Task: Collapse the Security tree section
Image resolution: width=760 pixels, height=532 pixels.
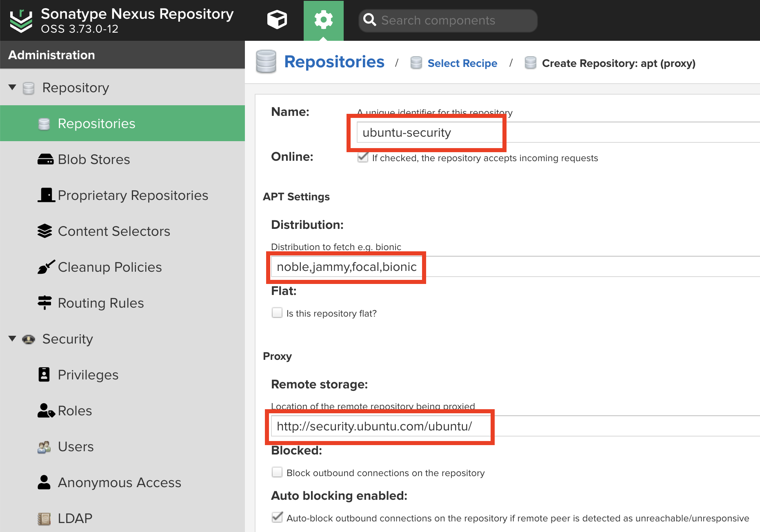Action: (12, 339)
